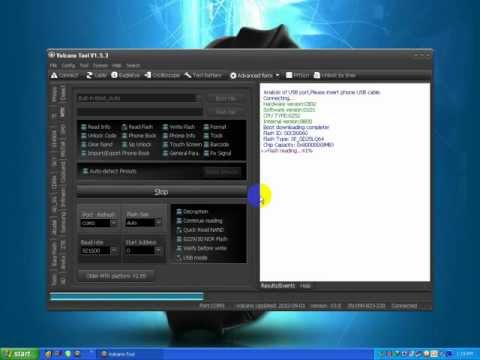Enable the Continue reading checkbox
This screenshot has width=480, height=360.
179,221
